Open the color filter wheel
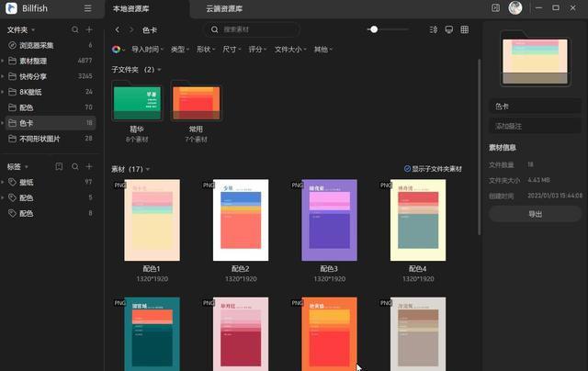The height and width of the screenshot is (371, 588). (118, 49)
